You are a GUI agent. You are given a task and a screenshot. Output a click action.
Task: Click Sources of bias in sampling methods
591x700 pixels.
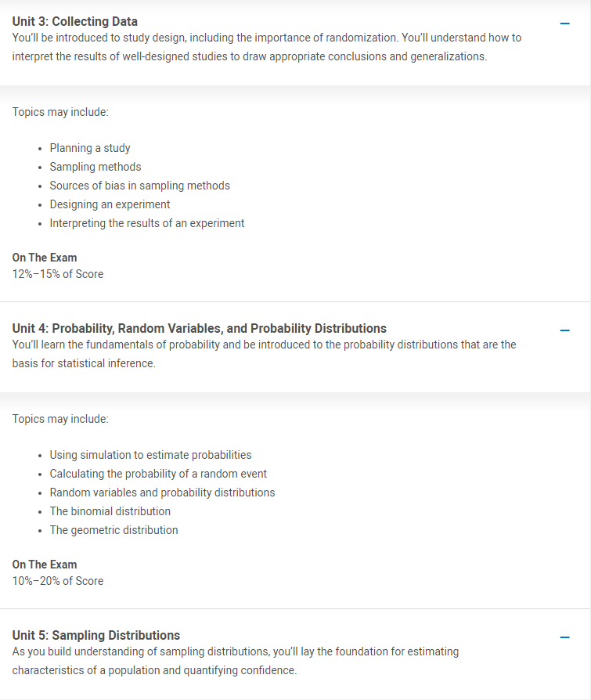[x=139, y=186]
